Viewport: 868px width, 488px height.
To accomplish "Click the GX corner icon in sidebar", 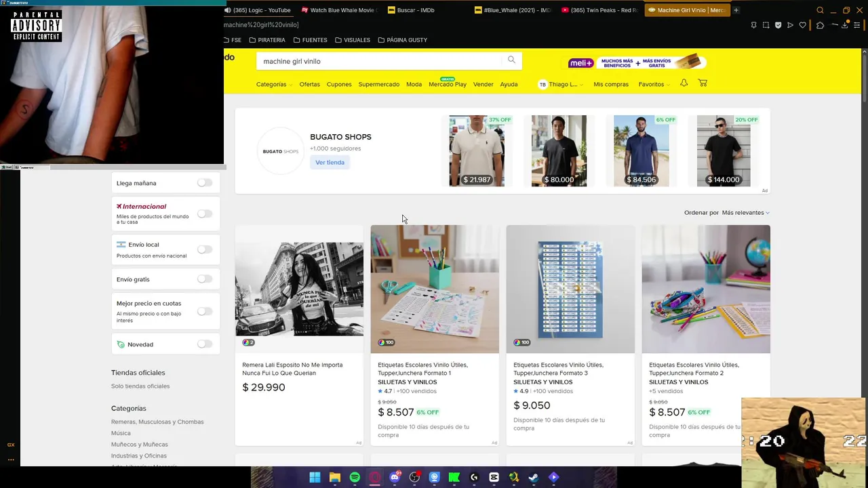I will point(11,445).
